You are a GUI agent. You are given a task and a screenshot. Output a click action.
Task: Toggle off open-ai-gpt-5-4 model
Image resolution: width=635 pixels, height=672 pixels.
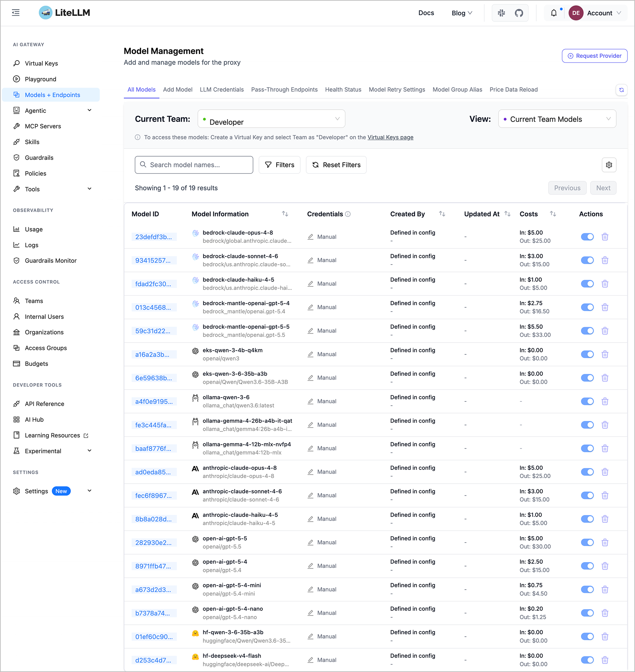587,566
